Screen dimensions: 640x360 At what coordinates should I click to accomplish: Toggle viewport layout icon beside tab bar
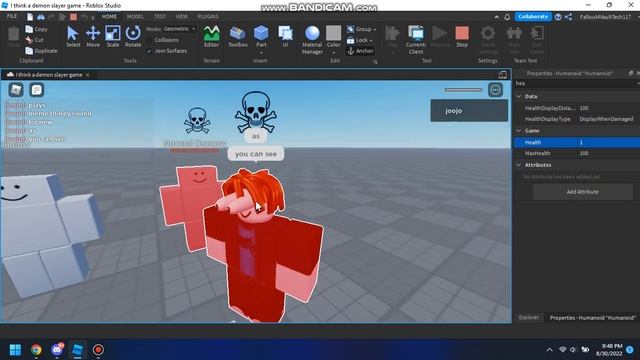click(x=502, y=75)
